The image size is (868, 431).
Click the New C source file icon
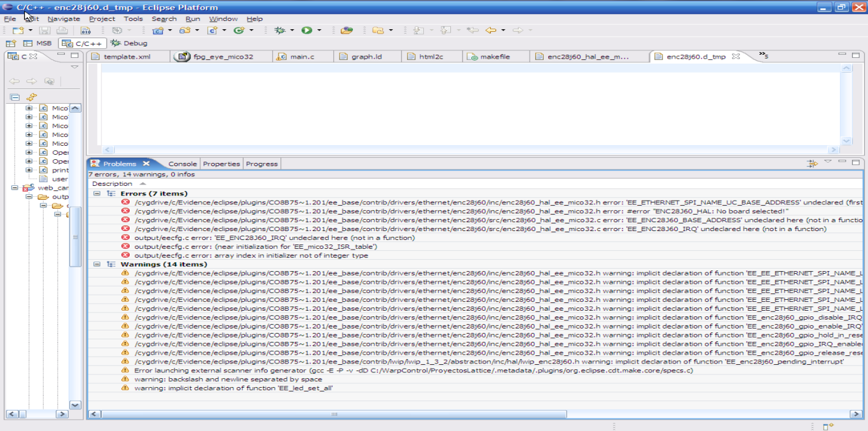point(212,30)
